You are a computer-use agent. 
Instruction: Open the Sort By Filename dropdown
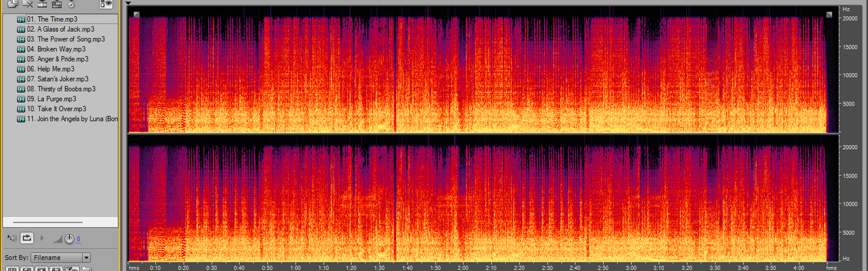coord(60,257)
